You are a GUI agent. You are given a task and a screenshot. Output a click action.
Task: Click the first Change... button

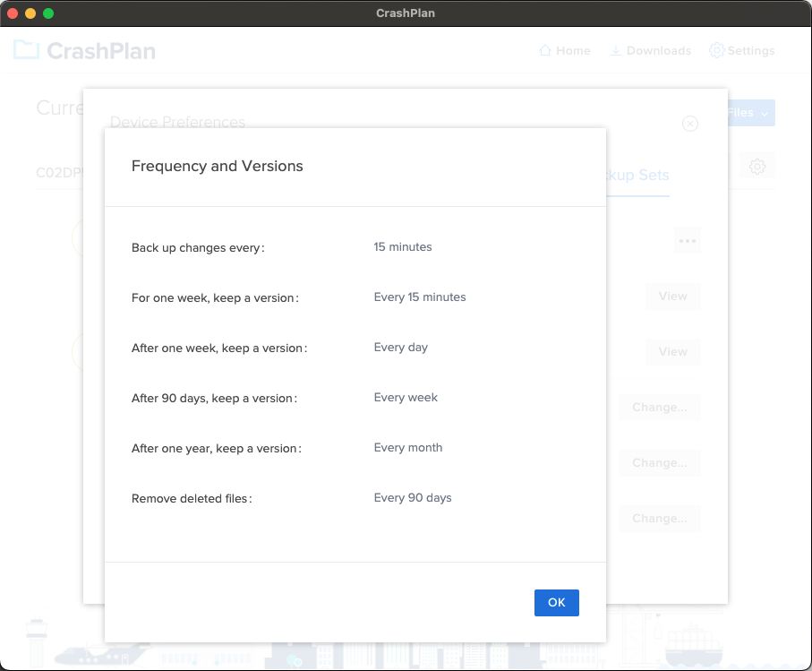659,407
